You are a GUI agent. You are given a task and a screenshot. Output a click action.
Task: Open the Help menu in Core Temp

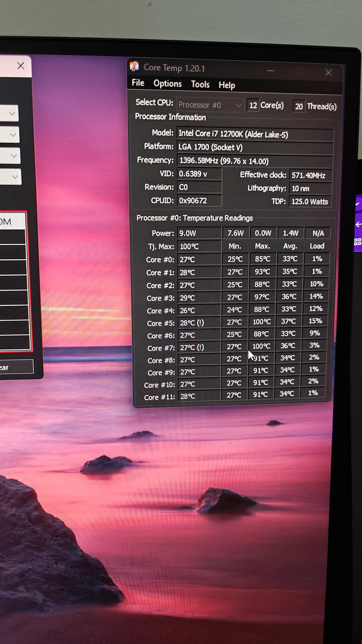pos(227,85)
